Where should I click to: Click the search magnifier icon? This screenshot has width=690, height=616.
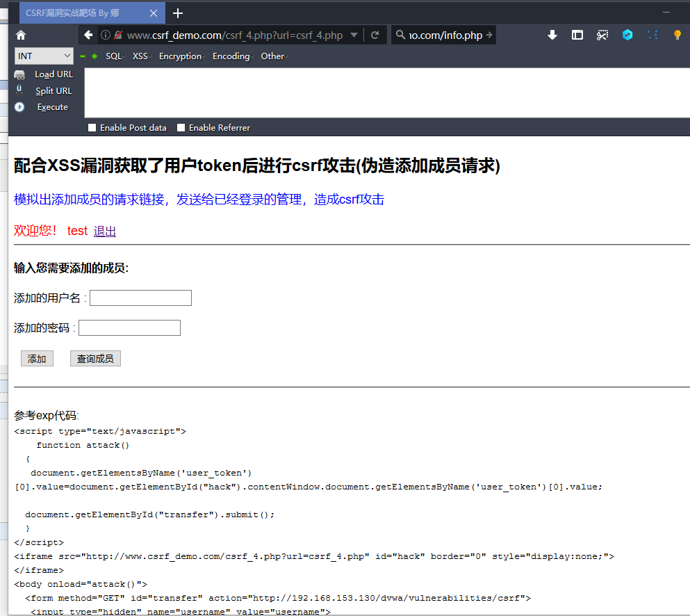click(x=400, y=35)
